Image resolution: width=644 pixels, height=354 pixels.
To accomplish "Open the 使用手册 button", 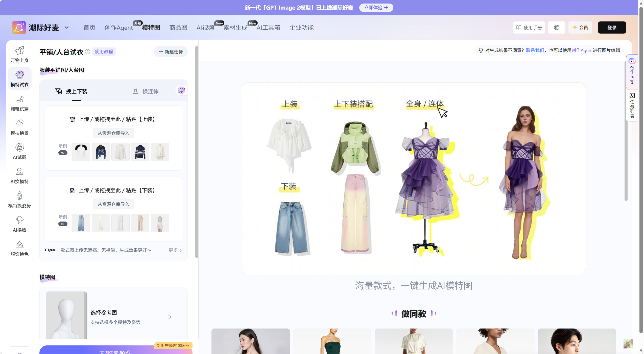I will tap(529, 28).
